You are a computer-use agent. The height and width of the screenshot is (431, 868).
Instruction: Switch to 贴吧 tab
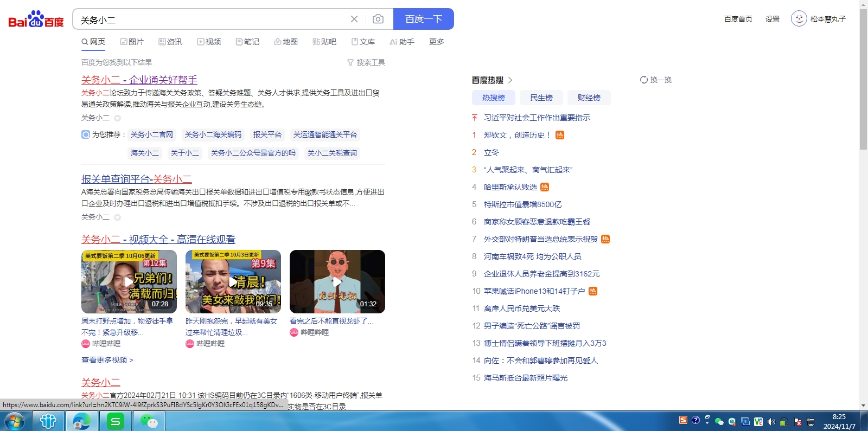(324, 42)
